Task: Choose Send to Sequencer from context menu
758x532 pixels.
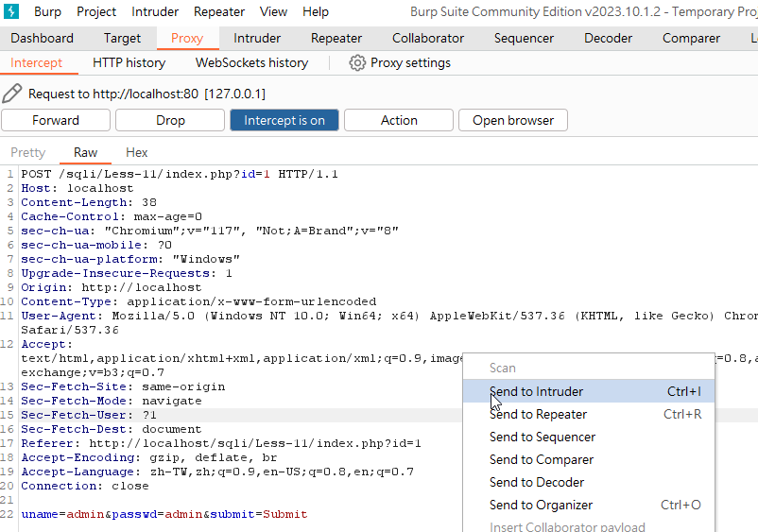Action: point(589,437)
